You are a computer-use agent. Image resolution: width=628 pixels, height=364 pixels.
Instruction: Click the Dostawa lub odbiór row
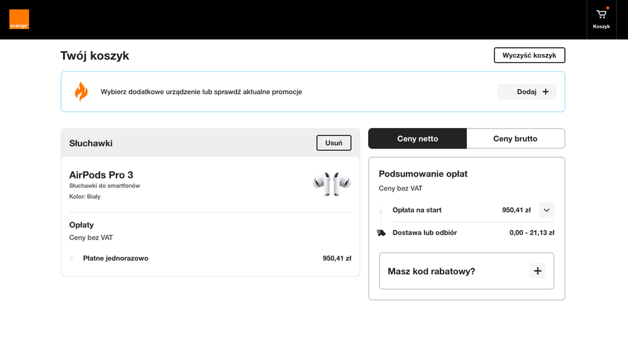pyautogui.click(x=466, y=233)
